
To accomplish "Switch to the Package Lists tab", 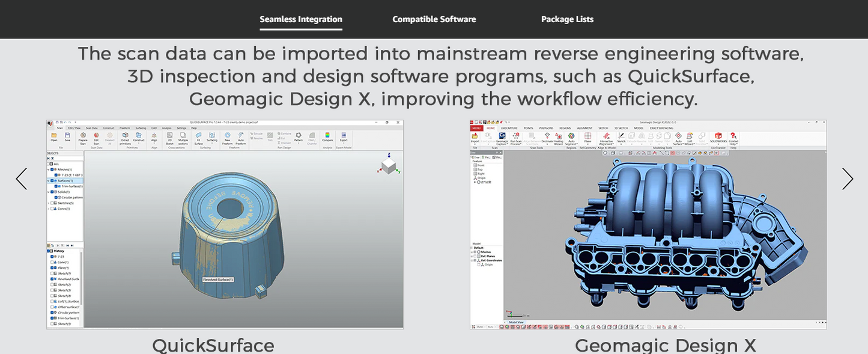I will coord(567,19).
